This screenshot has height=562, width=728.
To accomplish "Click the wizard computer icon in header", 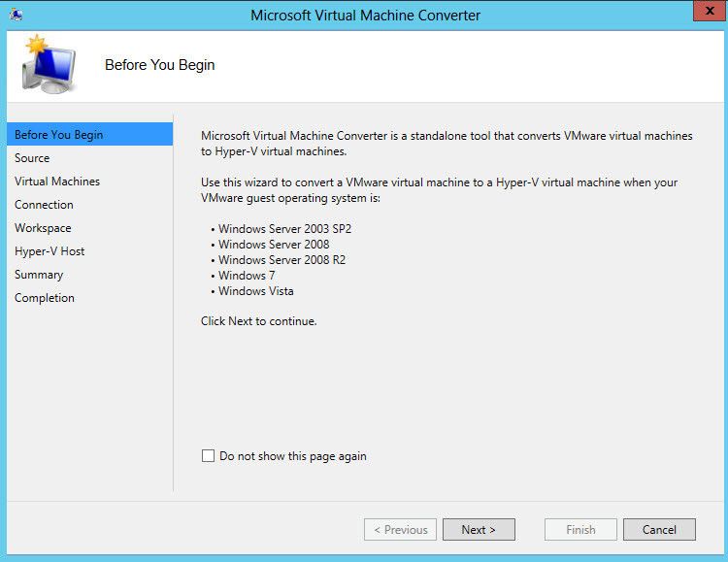I will [x=49, y=65].
